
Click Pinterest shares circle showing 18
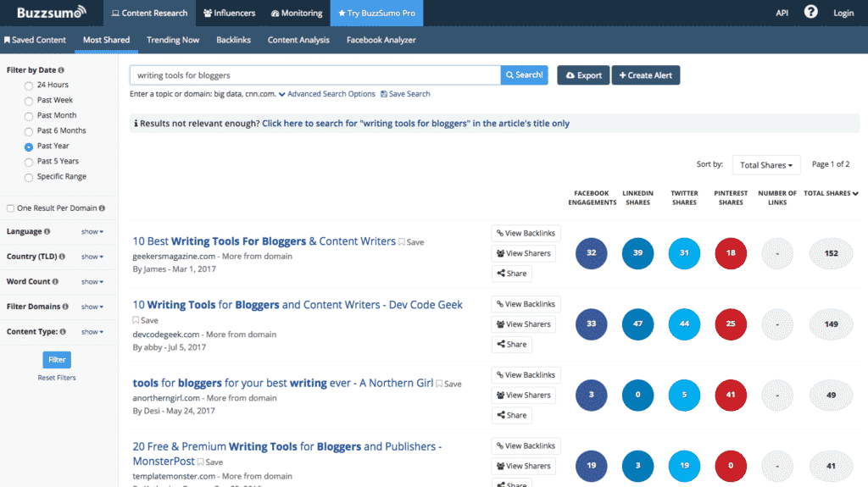[731, 253]
